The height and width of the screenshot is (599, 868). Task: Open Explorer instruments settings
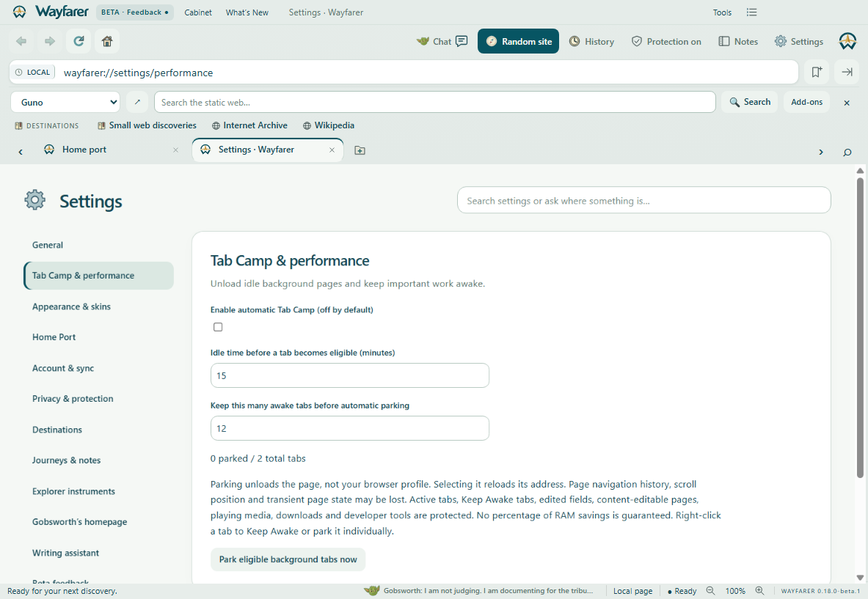point(98,491)
